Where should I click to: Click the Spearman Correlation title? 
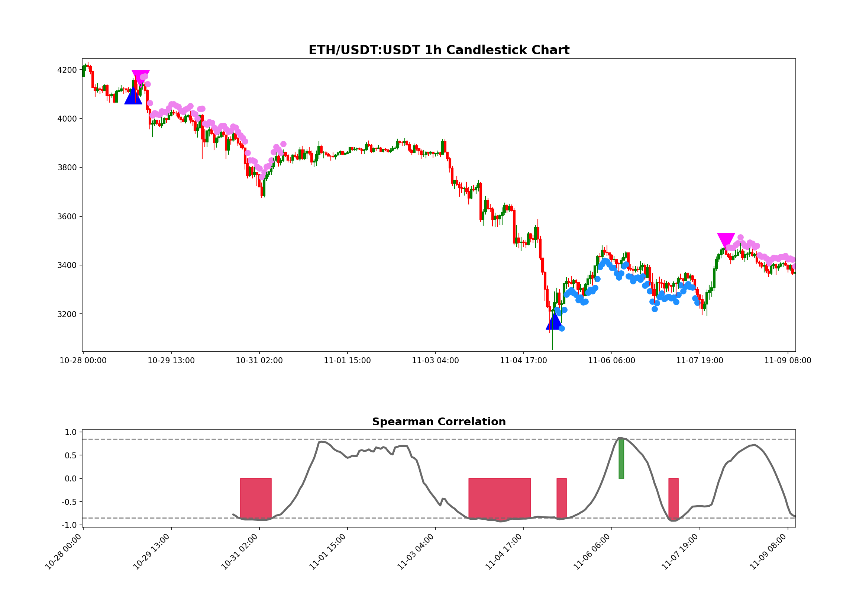pyautogui.click(x=439, y=422)
